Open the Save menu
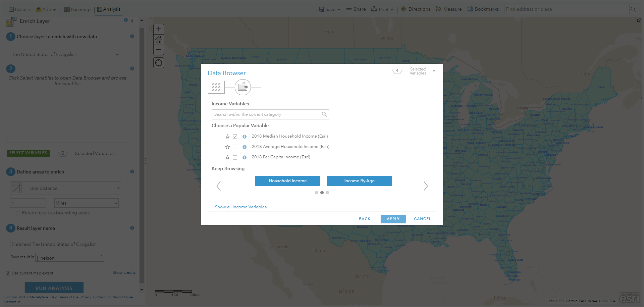 (x=329, y=9)
